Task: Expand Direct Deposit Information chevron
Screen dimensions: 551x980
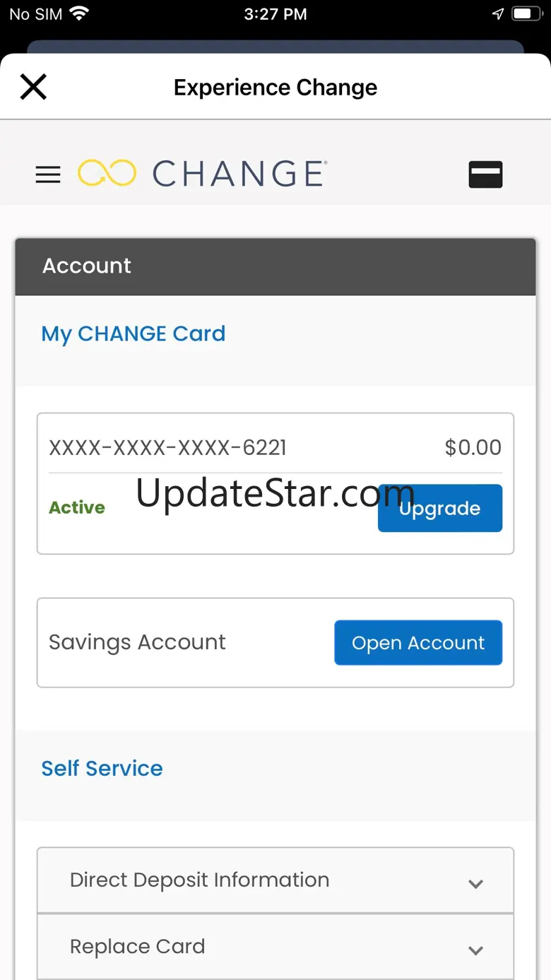Action: click(476, 883)
